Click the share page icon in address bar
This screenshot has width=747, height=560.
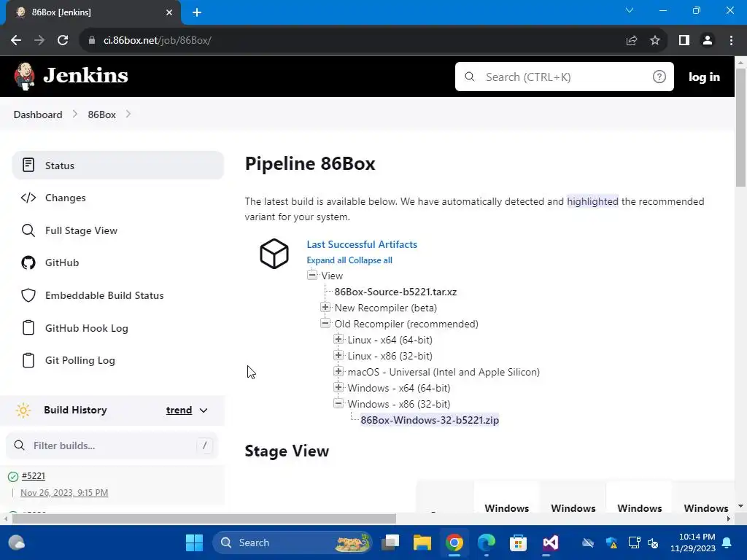tap(632, 41)
